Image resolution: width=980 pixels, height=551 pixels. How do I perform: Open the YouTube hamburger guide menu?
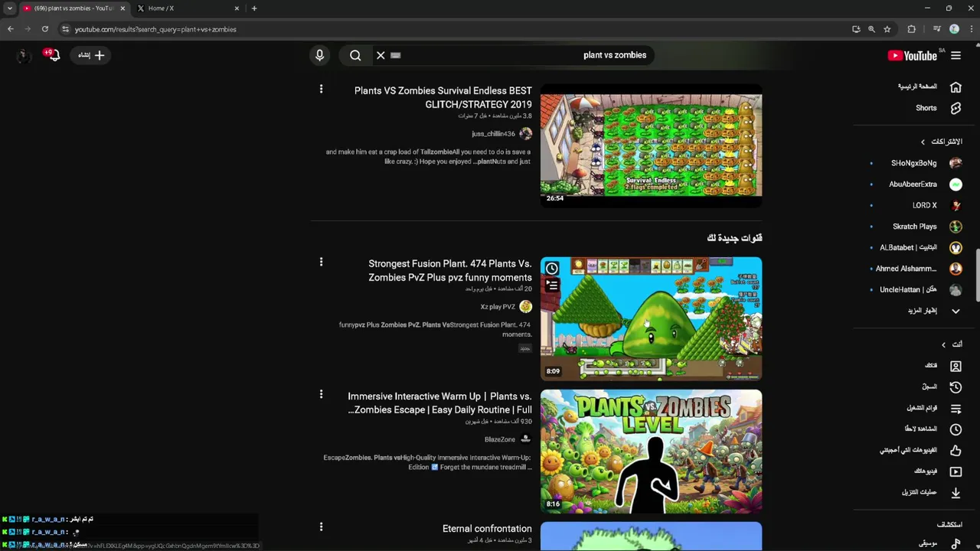pos(955,55)
